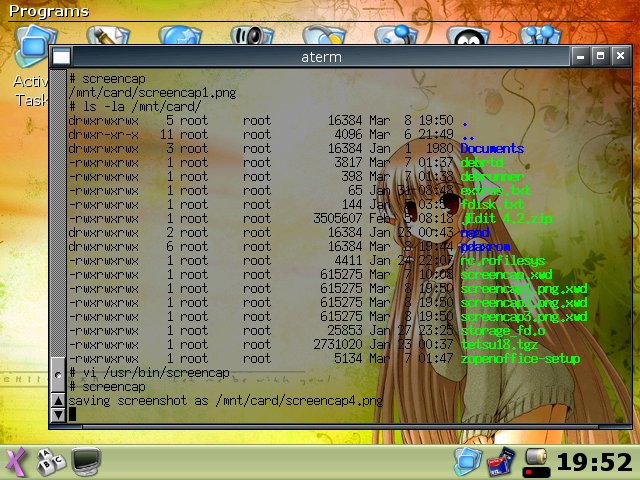Open the speaker audio desktop icon
Viewport: 640px width, 480px height.
249,36
